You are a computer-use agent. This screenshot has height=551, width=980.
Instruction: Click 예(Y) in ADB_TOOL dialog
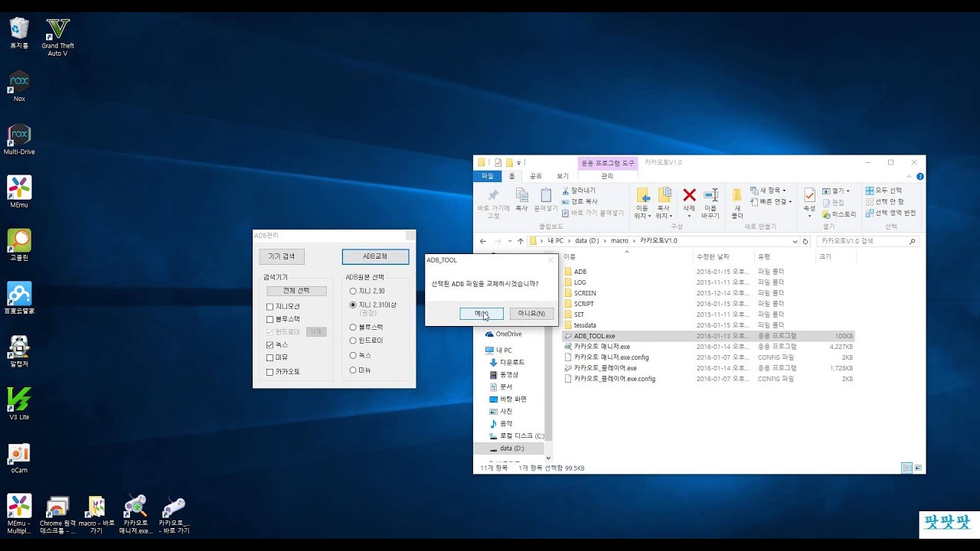click(x=482, y=313)
